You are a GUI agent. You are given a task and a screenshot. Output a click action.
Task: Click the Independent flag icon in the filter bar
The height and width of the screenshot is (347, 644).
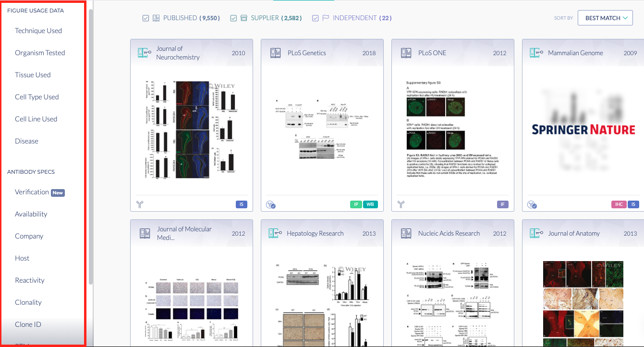pyautogui.click(x=326, y=18)
